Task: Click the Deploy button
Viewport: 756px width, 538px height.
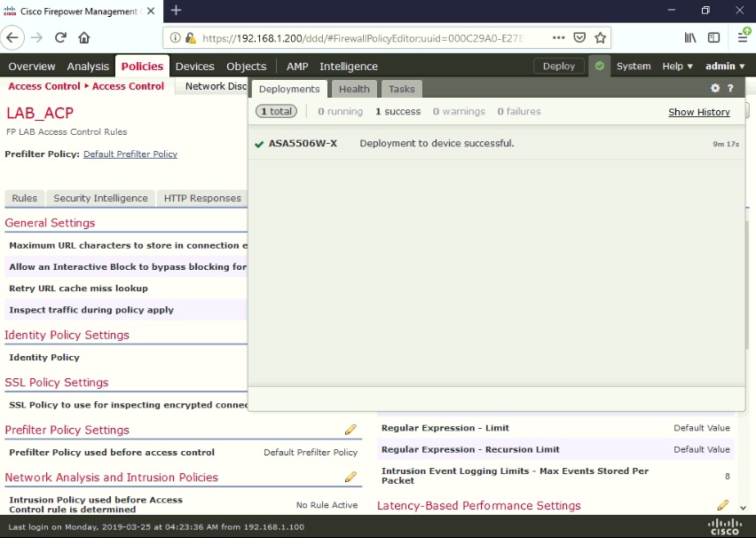Action: click(559, 66)
